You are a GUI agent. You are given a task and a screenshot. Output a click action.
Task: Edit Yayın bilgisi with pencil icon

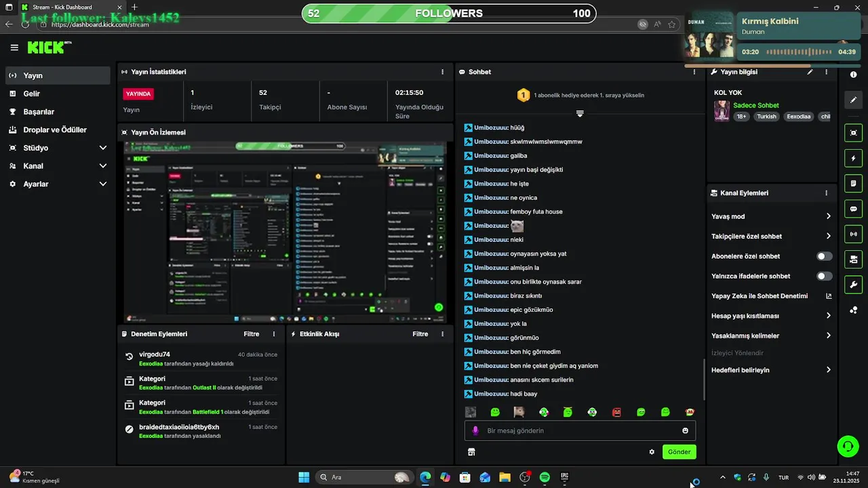tap(810, 72)
